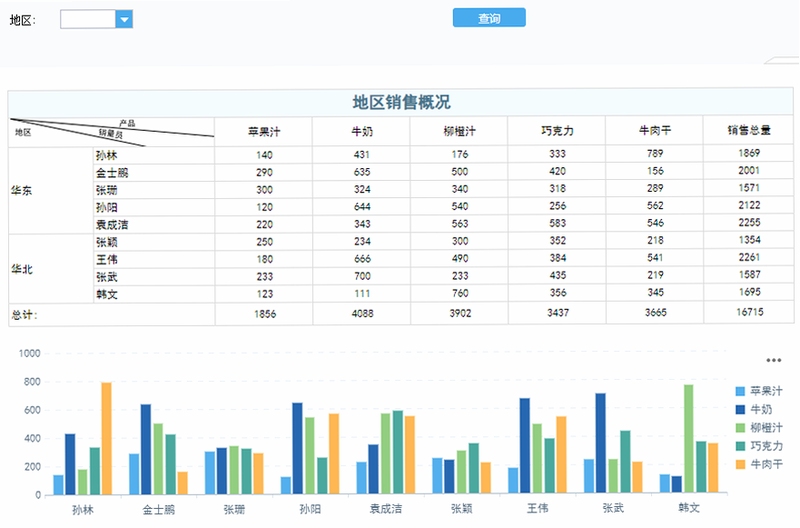The width and height of the screenshot is (800, 528).
Task: Click the 袁成洁 x-axis label in chart
Action: pos(385,509)
